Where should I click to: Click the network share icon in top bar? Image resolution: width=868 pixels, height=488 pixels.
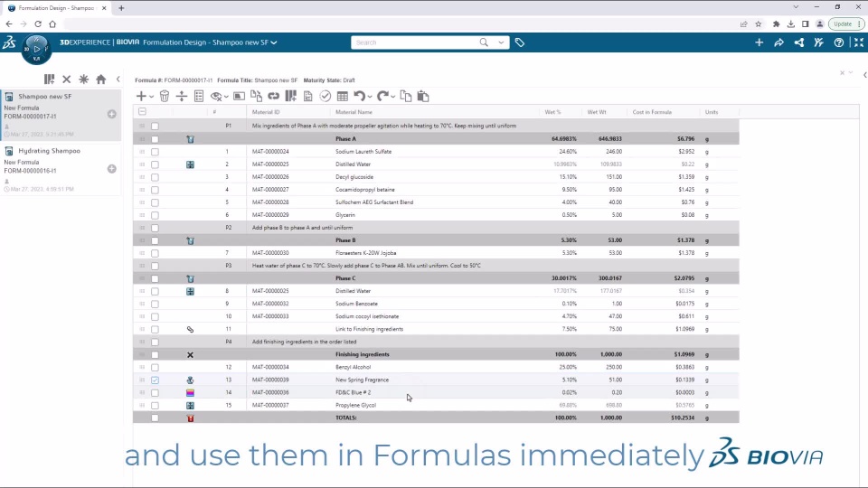(798, 42)
